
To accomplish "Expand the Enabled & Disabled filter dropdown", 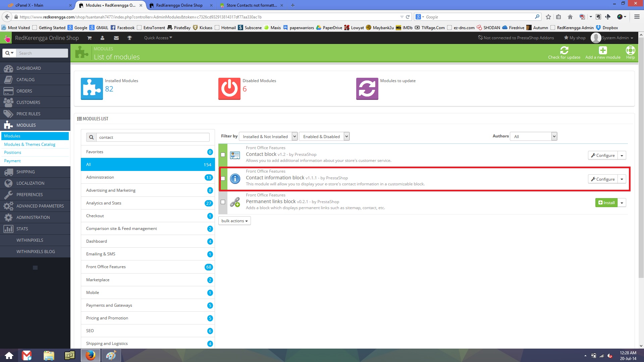I will tap(324, 136).
